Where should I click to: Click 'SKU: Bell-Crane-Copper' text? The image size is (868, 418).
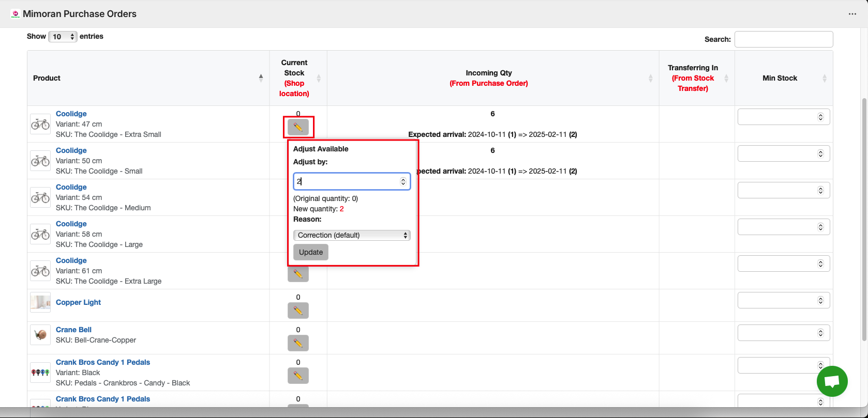[96, 340]
